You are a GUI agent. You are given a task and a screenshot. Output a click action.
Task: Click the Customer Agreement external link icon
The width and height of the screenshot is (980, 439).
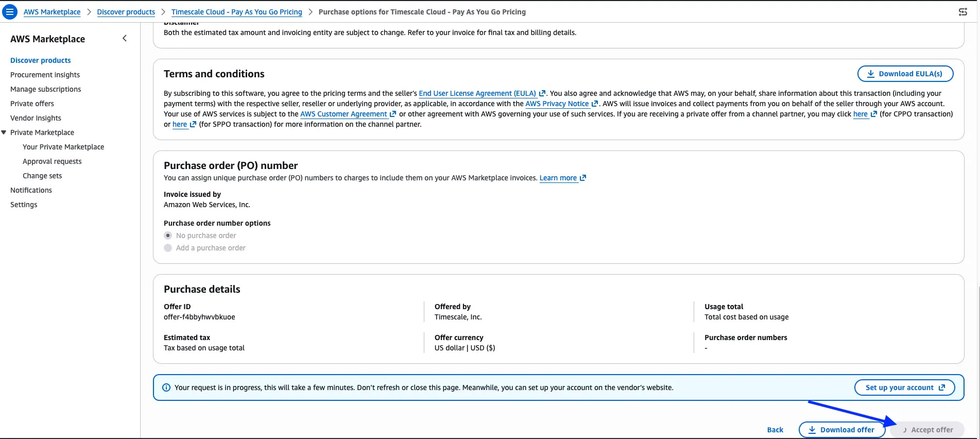point(393,114)
